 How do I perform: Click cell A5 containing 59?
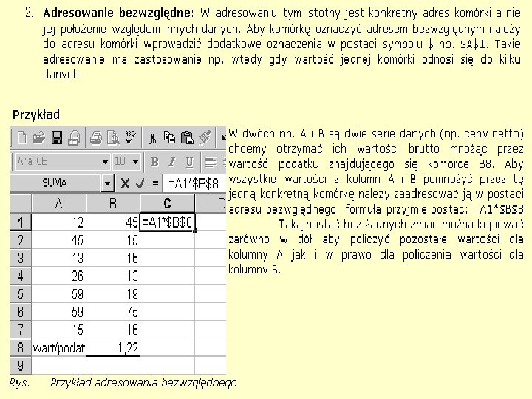click(x=58, y=293)
